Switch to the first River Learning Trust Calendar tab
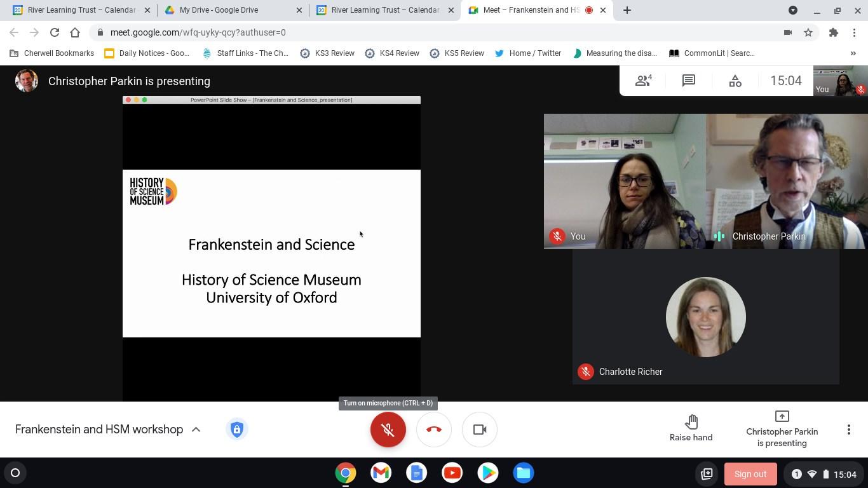 click(x=81, y=10)
